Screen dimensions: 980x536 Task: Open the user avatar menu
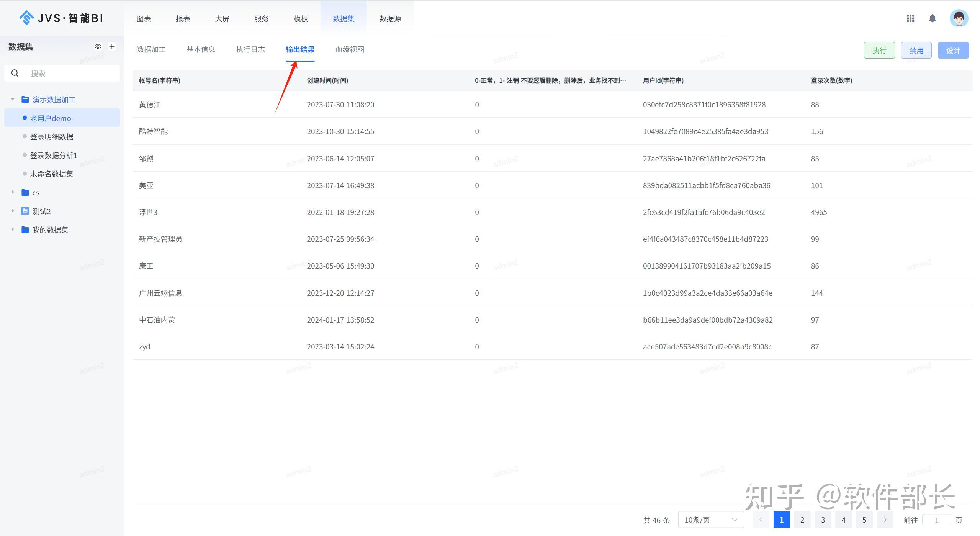point(959,18)
